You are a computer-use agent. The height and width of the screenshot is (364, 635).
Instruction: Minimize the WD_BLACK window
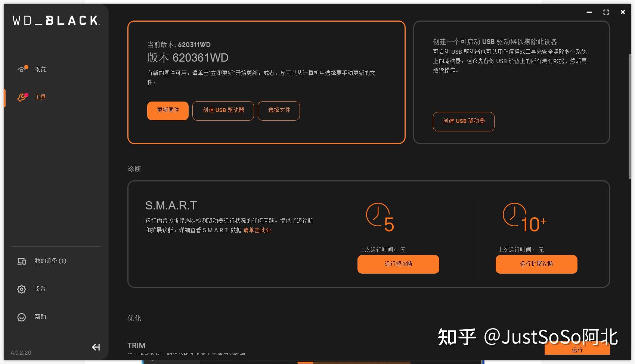click(x=589, y=12)
